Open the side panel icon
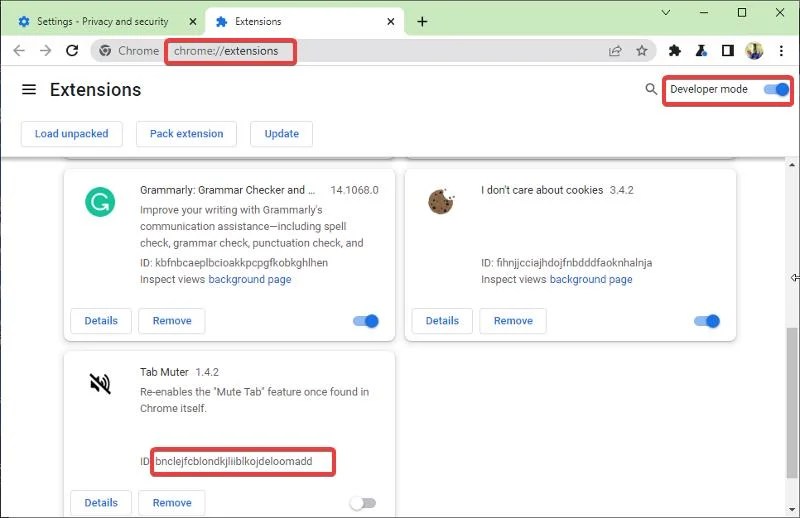The width and height of the screenshot is (800, 518). [x=728, y=51]
